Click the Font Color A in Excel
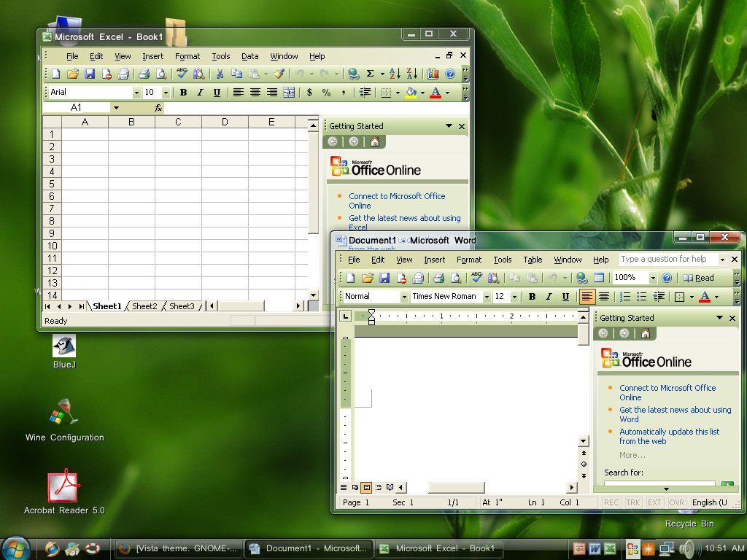Viewport: 747px width, 560px height. [x=436, y=93]
